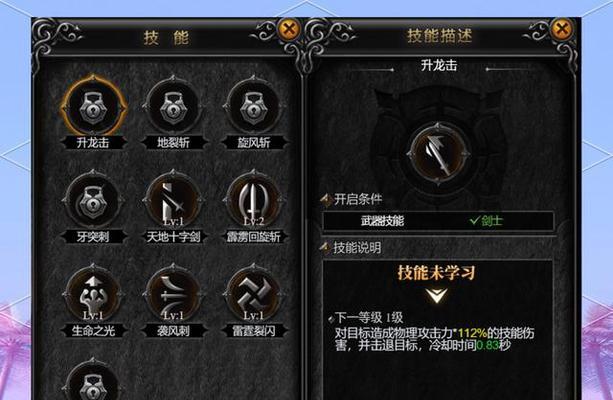The image size is (613, 400).
Task: Expand the down arrow under 技能未学习
Action: 437,296
